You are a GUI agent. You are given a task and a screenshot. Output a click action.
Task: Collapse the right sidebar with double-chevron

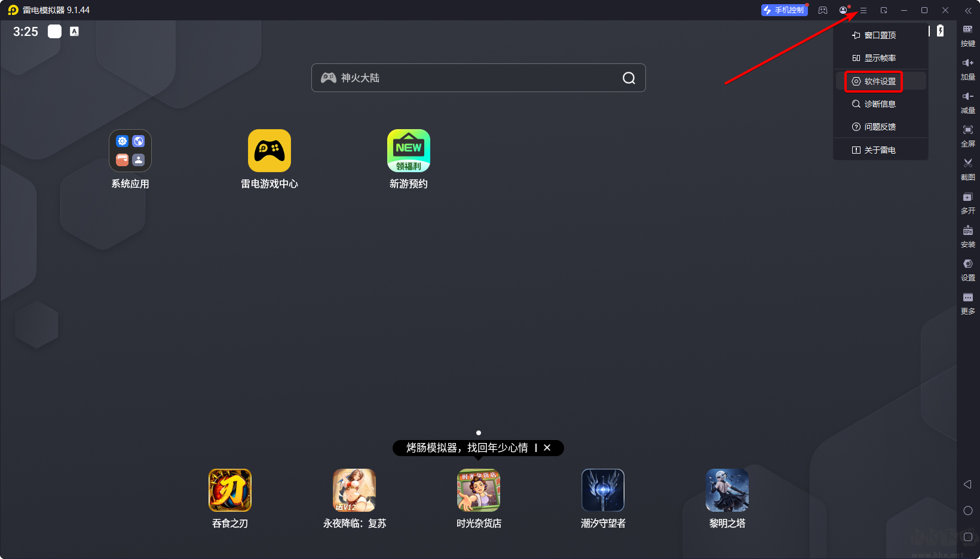(968, 10)
